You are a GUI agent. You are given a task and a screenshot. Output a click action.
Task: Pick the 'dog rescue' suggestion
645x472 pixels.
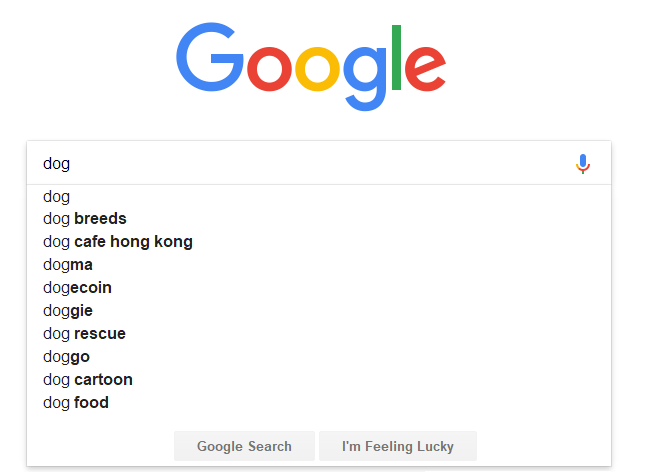[x=84, y=334]
